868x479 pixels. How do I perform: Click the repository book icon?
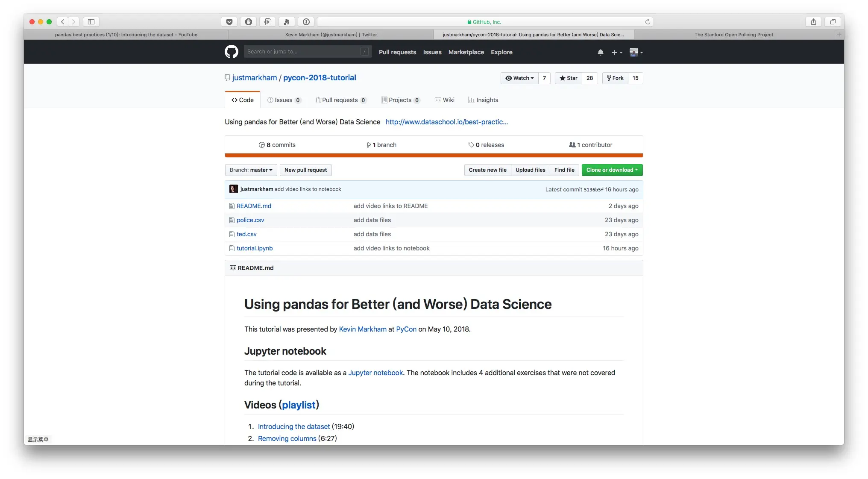click(x=227, y=78)
